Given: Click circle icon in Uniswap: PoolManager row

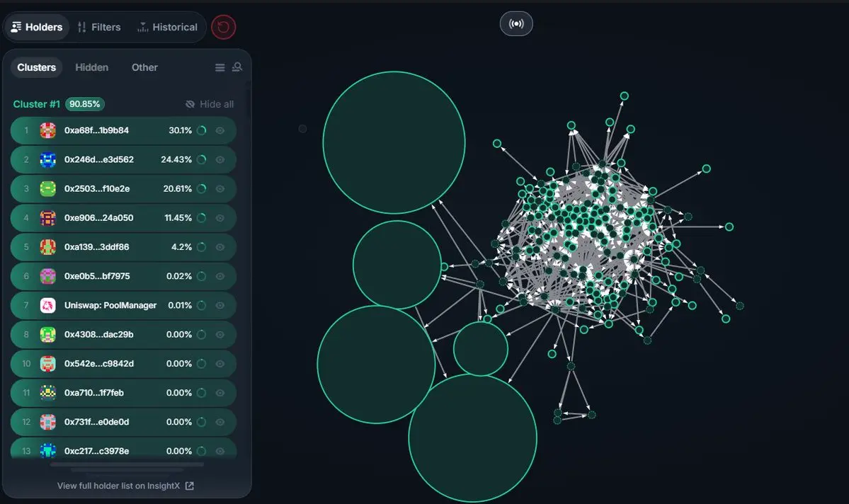Looking at the screenshot, I should click(201, 305).
